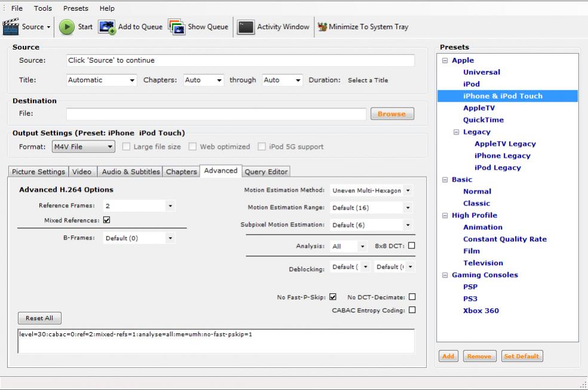Click the green Start play icon

click(67, 27)
